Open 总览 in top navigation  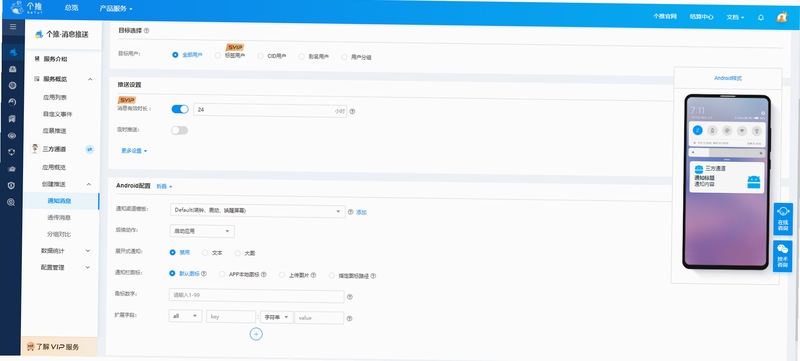(x=71, y=8)
